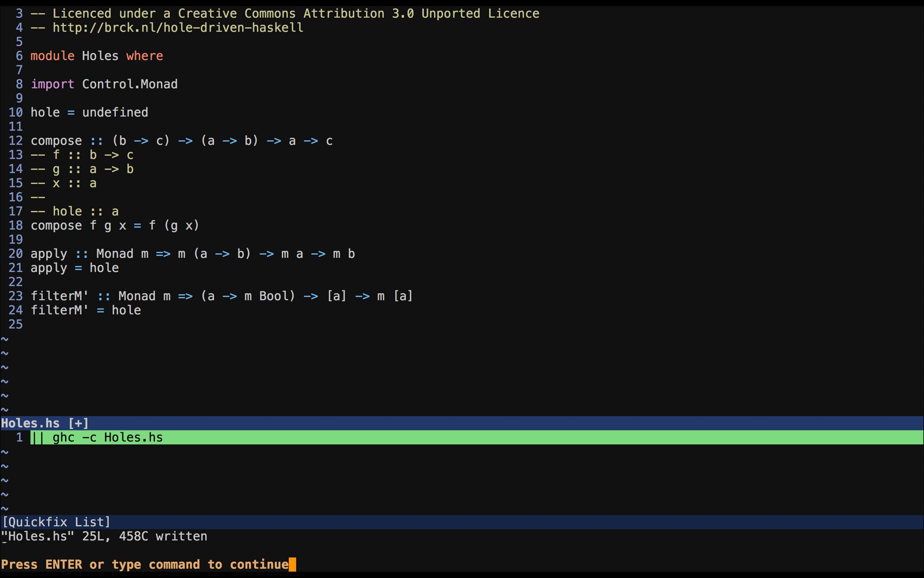Viewport: 924px width, 578px height.
Task: Click the 'where' keyword on line 6
Action: pyautogui.click(x=144, y=56)
